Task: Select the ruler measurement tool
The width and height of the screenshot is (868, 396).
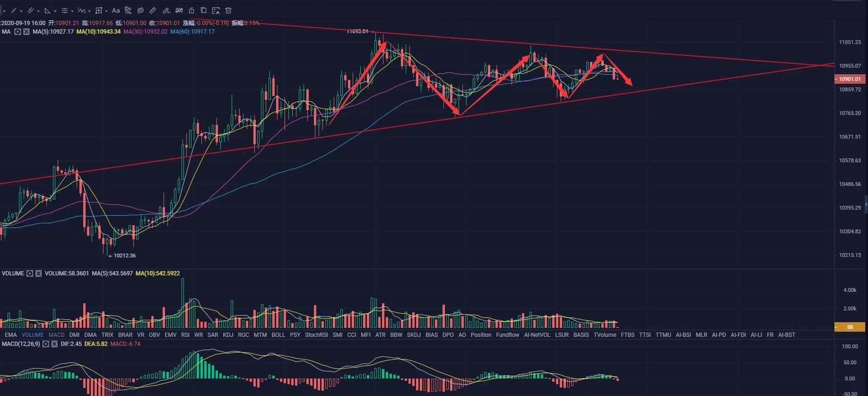Action: 153,10
